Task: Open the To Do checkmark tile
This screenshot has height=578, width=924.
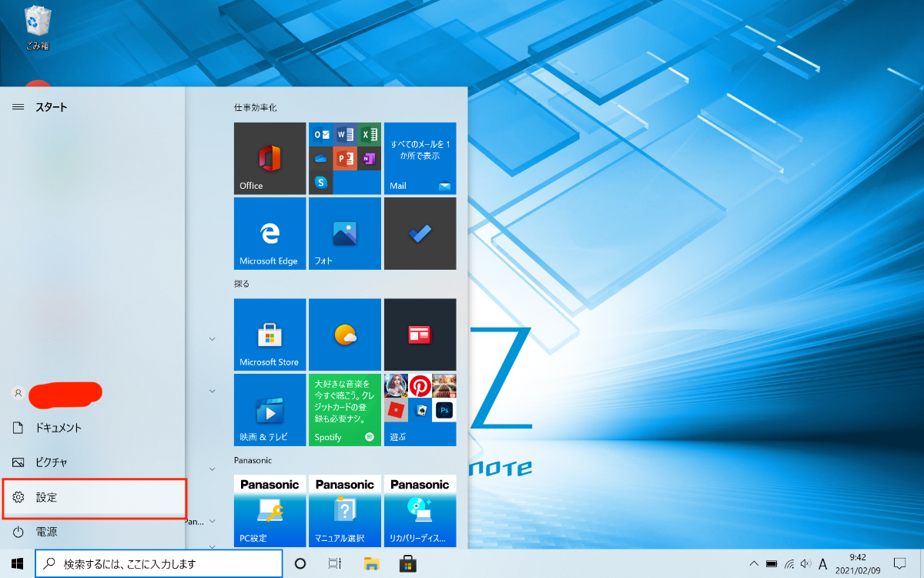Action: tap(420, 234)
